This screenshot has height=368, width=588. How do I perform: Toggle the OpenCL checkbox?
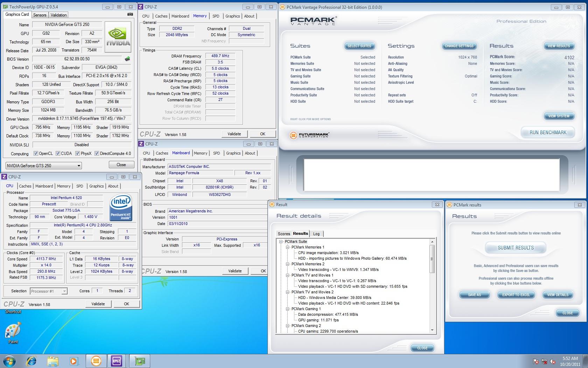[36, 154]
